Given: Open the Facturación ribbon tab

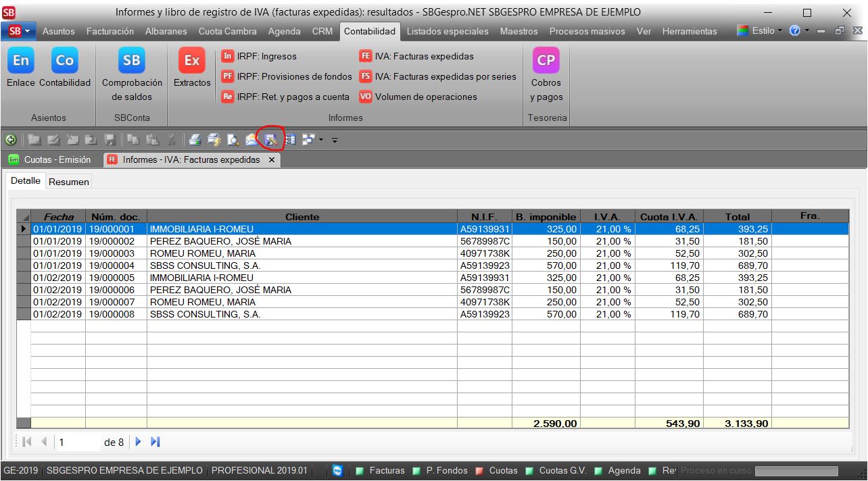Looking at the screenshot, I should pyautogui.click(x=109, y=32).
